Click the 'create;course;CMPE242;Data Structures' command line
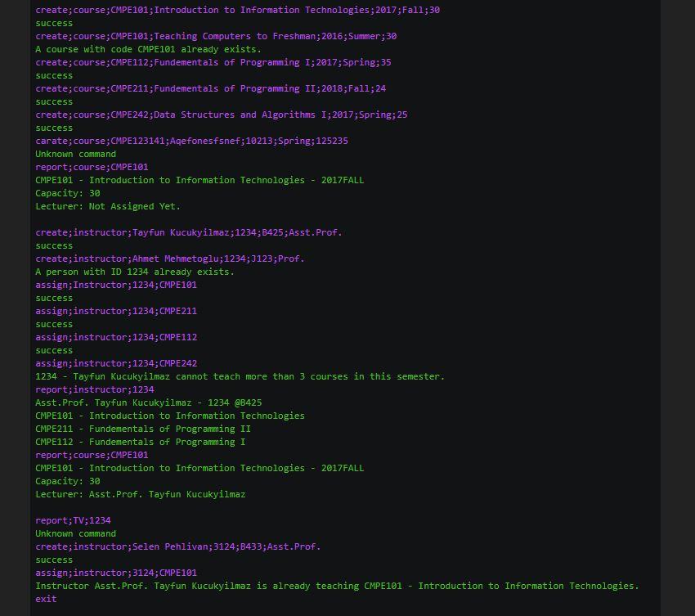 point(222,115)
